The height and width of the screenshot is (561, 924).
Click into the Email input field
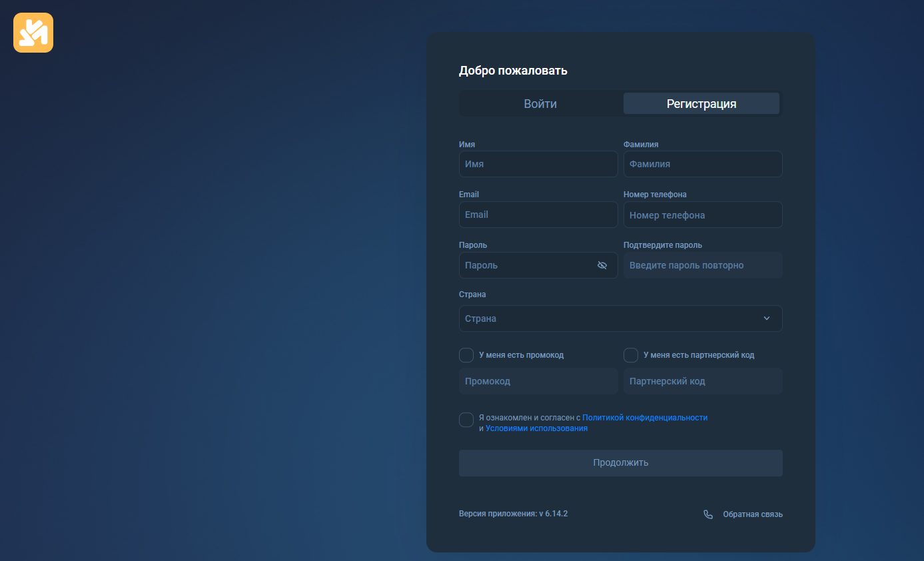[x=538, y=215]
